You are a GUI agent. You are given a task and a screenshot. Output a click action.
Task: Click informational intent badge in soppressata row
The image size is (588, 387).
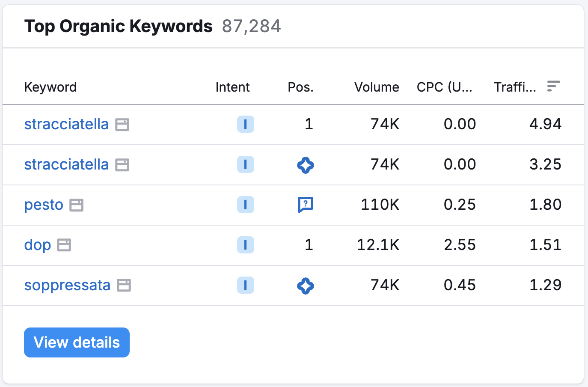coord(246,285)
